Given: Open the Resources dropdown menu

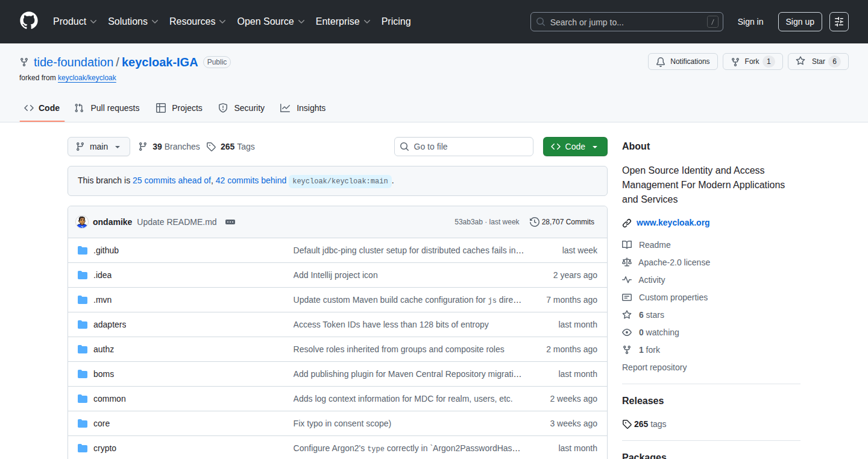Looking at the screenshot, I should tap(198, 22).
